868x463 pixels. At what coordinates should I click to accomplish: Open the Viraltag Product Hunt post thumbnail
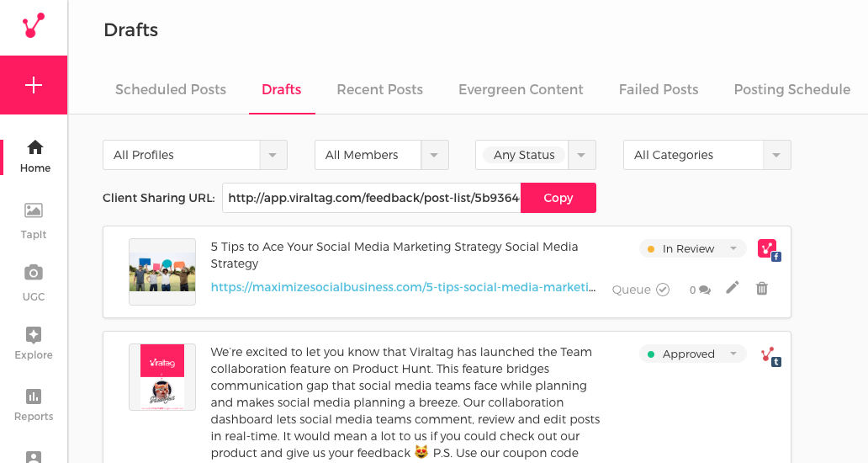point(162,377)
